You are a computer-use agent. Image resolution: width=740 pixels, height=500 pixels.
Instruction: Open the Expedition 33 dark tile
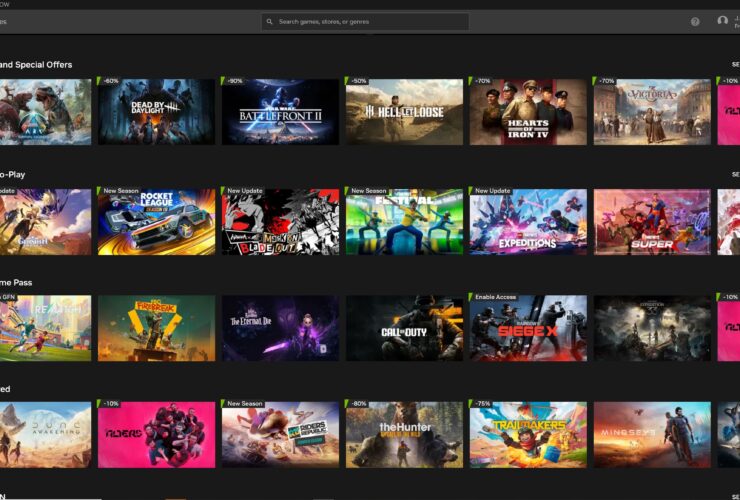(x=652, y=328)
